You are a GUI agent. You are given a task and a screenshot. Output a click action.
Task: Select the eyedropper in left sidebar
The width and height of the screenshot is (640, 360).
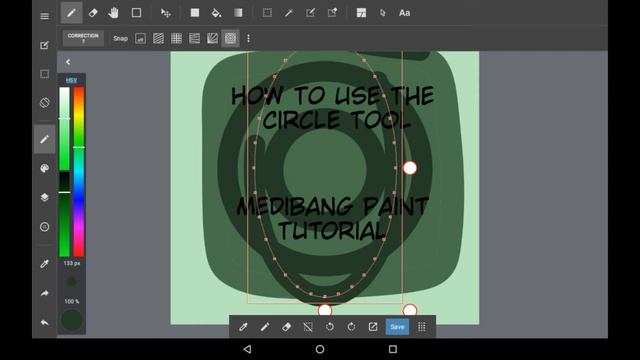[44, 264]
